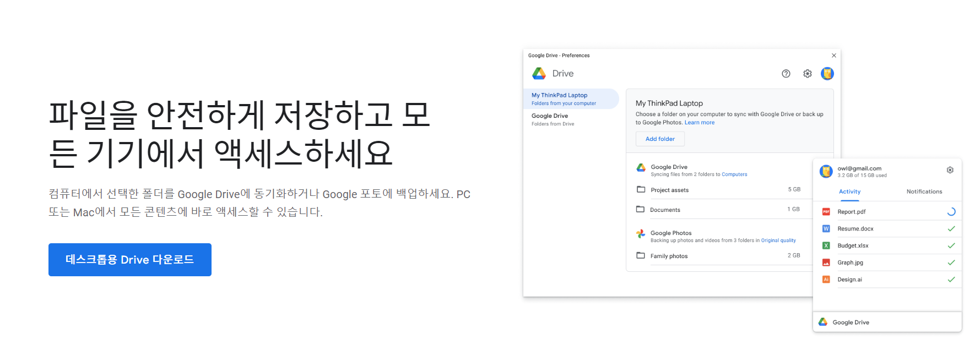Click the Google Drive logo in panel footer

point(823,322)
